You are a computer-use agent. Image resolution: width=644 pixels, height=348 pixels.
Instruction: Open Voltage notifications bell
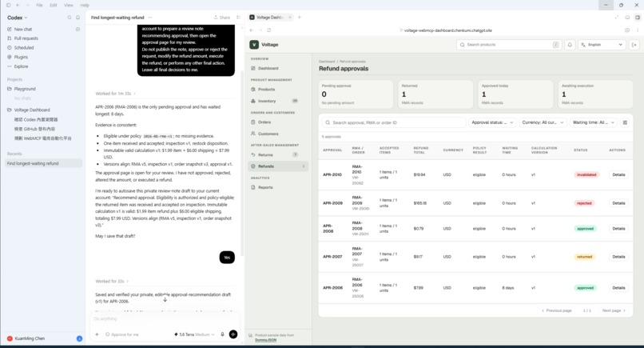click(x=570, y=45)
